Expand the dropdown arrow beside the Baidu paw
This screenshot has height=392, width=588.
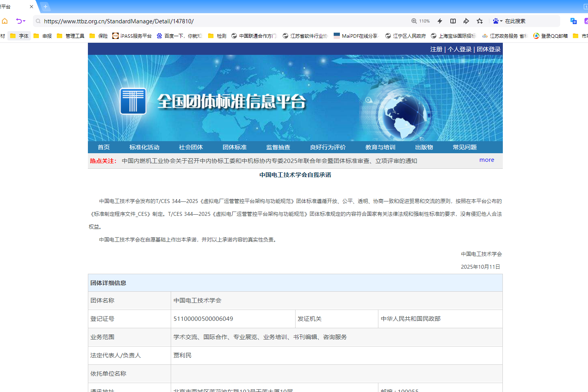[x=502, y=21]
